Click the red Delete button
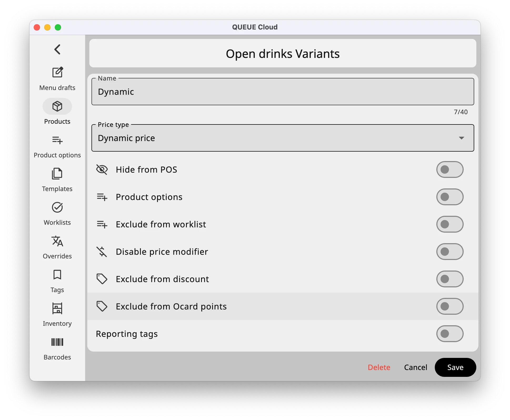Viewport: 510px width, 420px height. point(379,367)
